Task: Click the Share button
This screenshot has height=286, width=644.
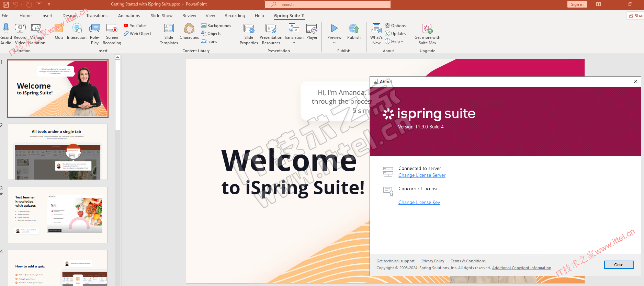Action: pos(636,15)
